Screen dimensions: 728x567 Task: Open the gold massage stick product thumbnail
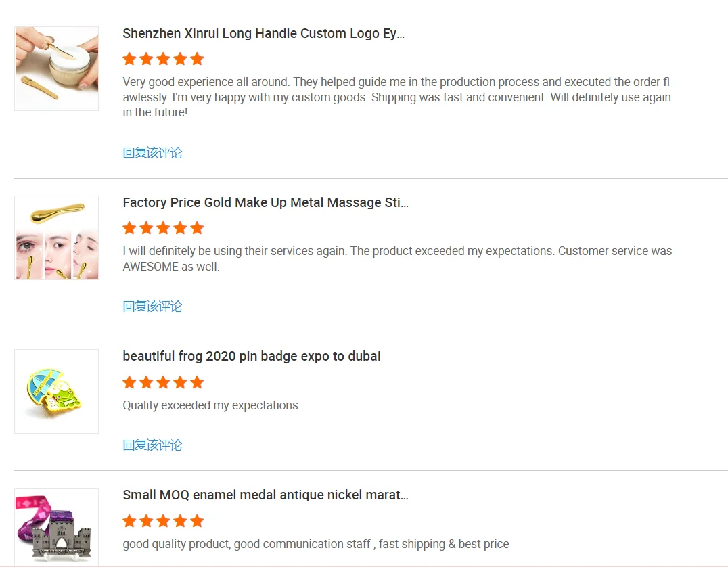(x=57, y=237)
